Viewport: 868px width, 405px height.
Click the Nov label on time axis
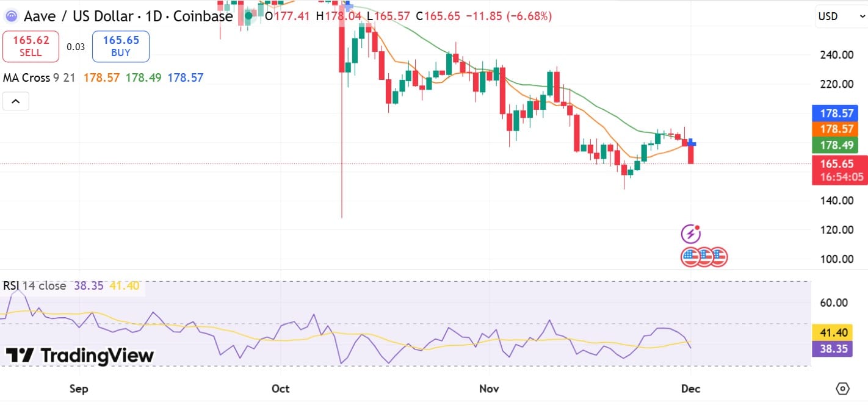(490, 389)
